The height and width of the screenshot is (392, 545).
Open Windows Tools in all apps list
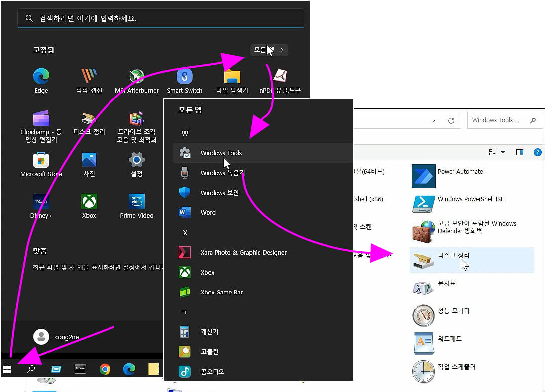point(263,153)
